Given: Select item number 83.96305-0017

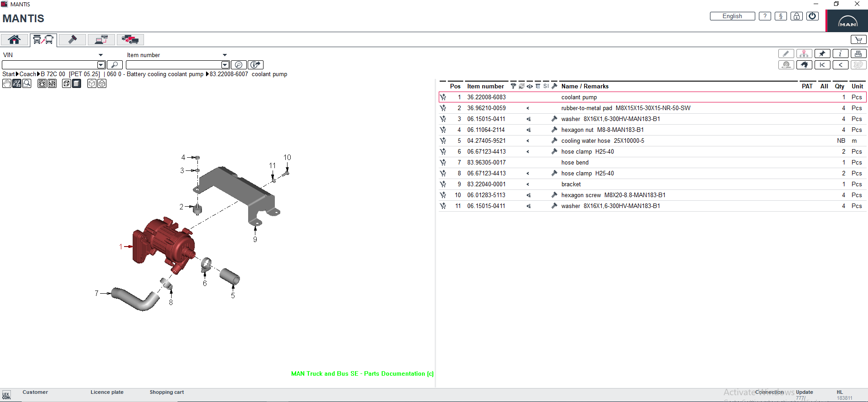Looking at the screenshot, I should coord(486,162).
